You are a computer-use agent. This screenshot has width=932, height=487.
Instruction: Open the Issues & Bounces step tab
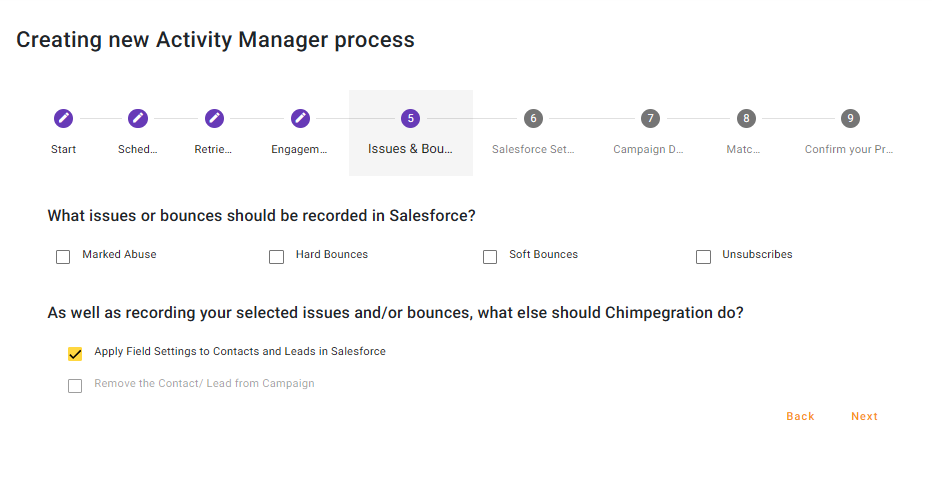(410, 149)
